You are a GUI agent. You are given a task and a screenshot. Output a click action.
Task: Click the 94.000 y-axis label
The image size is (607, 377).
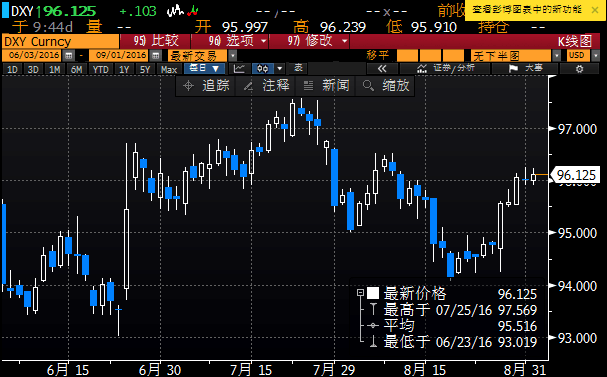tap(577, 286)
